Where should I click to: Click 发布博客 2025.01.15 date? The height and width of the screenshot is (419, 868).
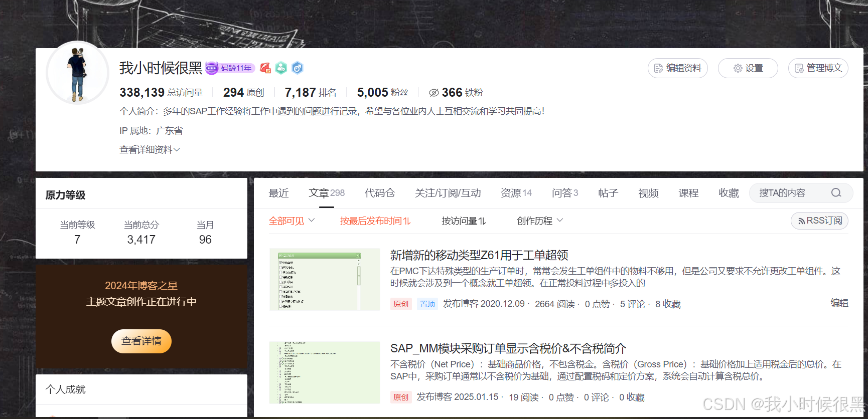pyautogui.click(x=458, y=397)
